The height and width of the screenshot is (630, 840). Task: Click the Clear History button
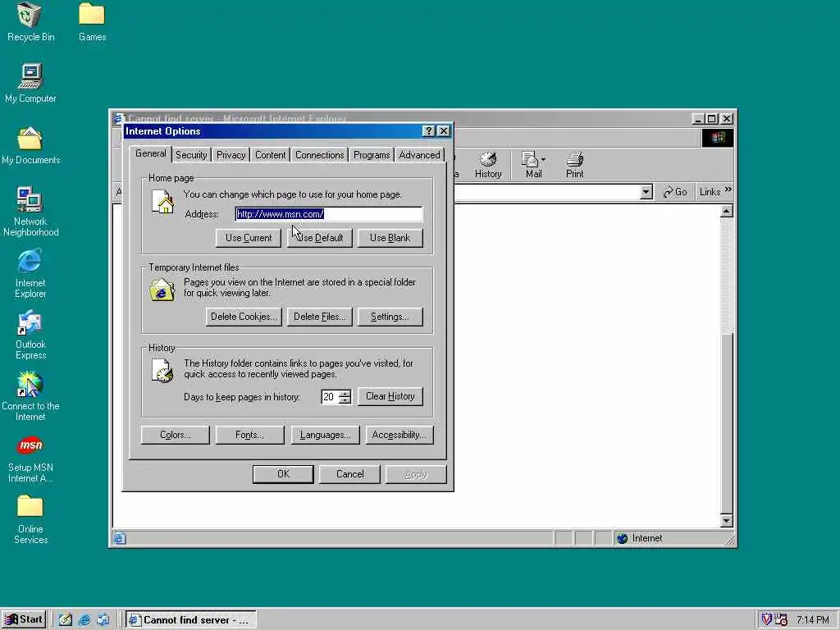click(390, 396)
